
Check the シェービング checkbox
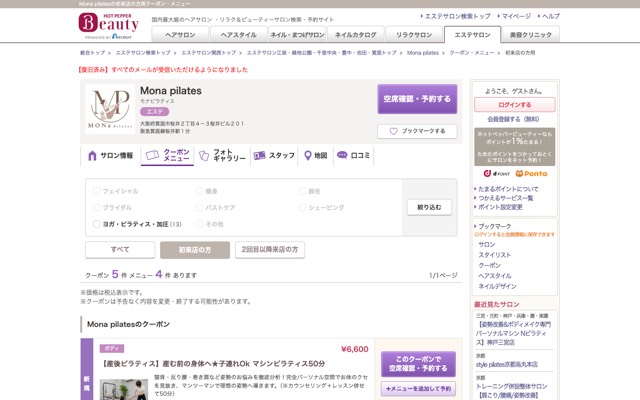[302, 207]
